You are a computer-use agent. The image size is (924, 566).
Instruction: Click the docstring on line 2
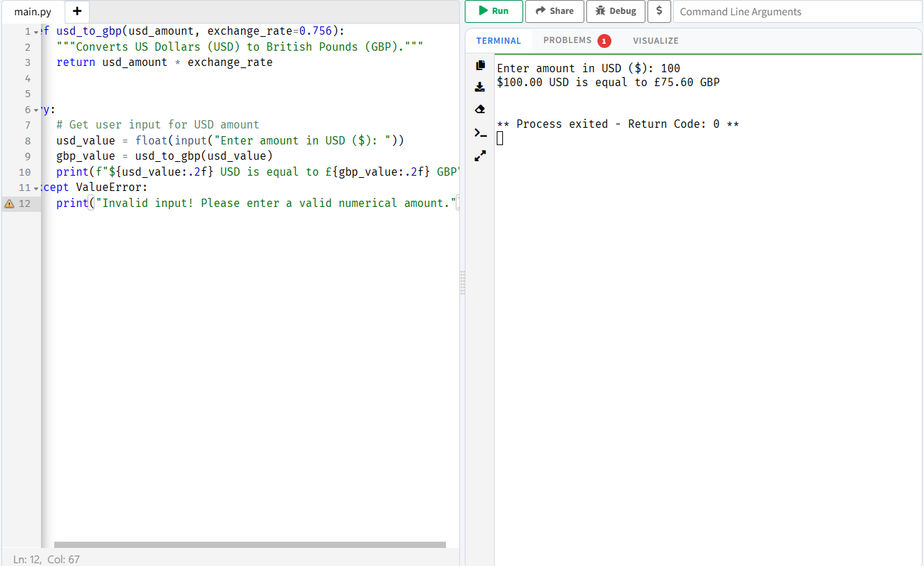coord(240,47)
